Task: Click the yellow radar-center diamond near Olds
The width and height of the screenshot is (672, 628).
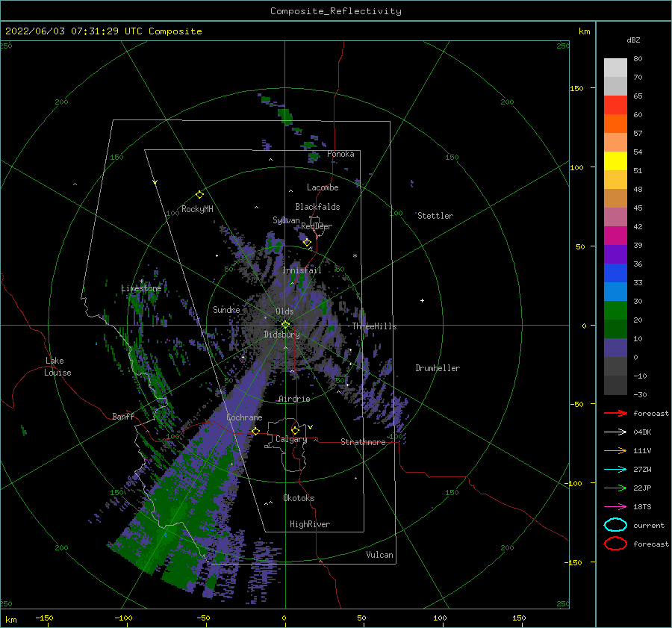Action: 285,325
